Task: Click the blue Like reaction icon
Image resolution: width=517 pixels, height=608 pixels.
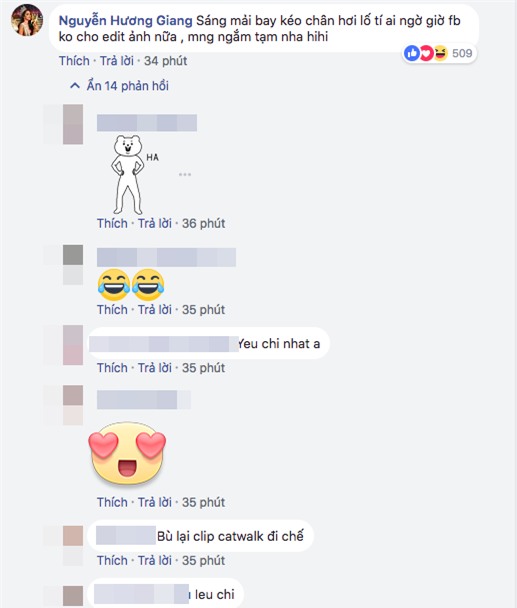Action: click(412, 53)
